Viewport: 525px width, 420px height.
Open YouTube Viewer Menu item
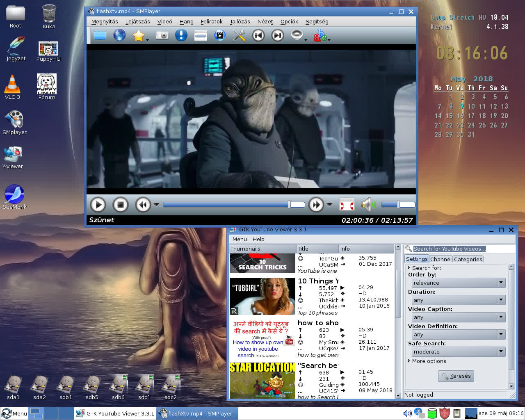click(240, 239)
